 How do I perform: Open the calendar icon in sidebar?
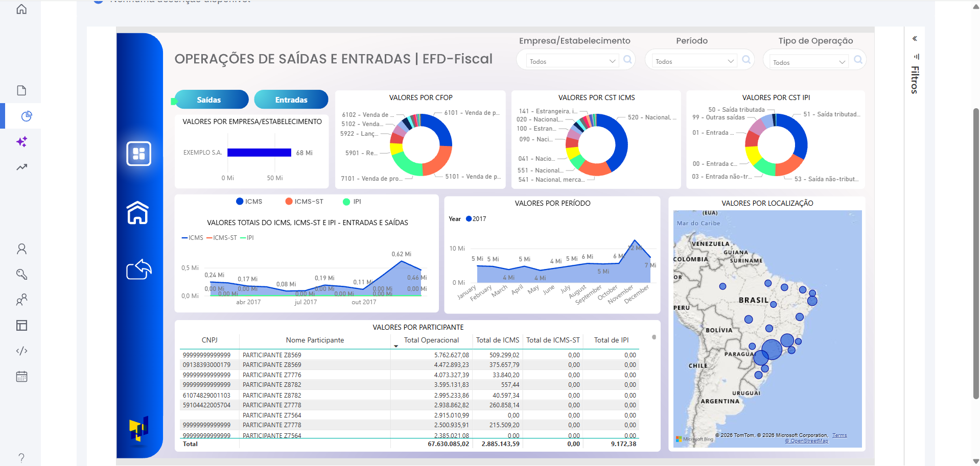(21, 377)
